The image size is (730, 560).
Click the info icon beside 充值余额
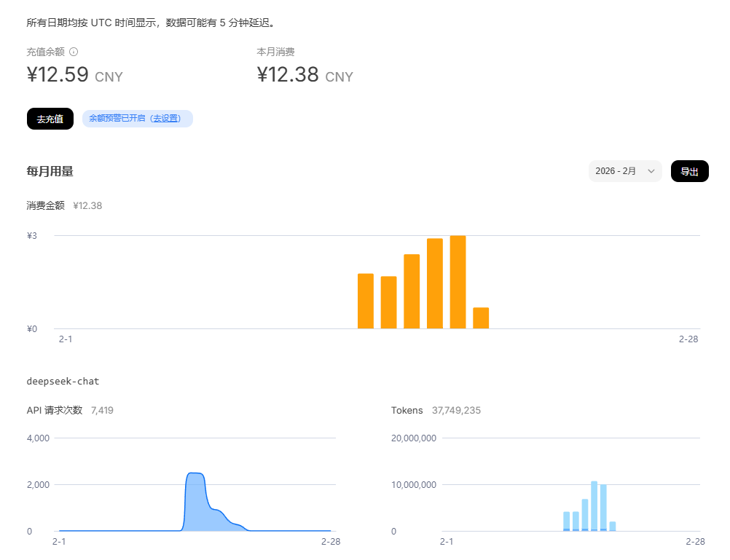click(x=74, y=52)
